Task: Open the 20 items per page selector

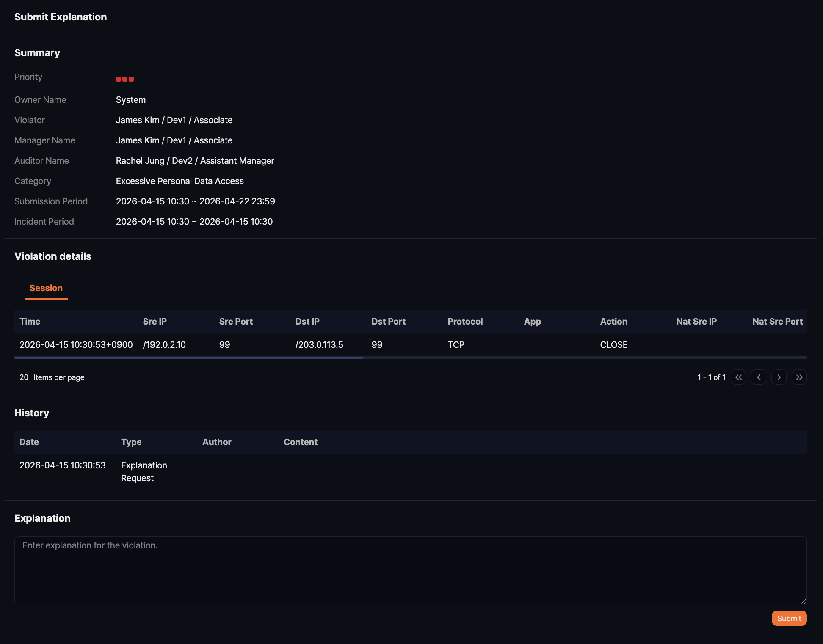Action: (x=24, y=377)
